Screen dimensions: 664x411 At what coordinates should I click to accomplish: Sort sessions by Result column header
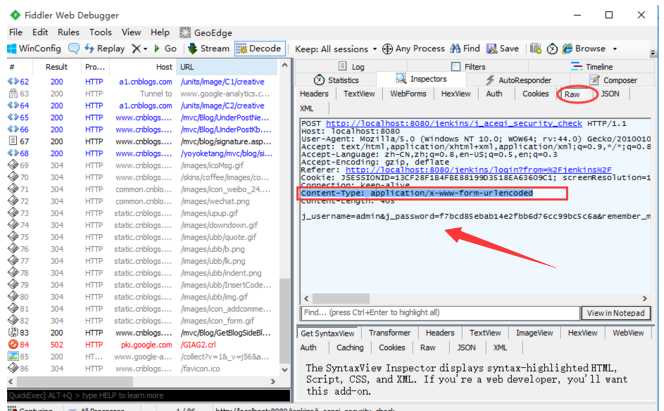56,67
